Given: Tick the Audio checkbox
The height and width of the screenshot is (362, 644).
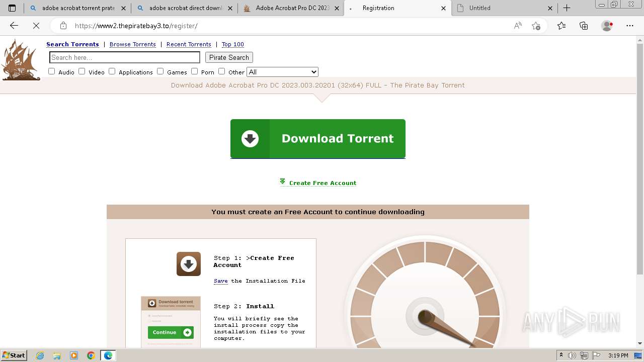Looking at the screenshot, I should pos(51,71).
